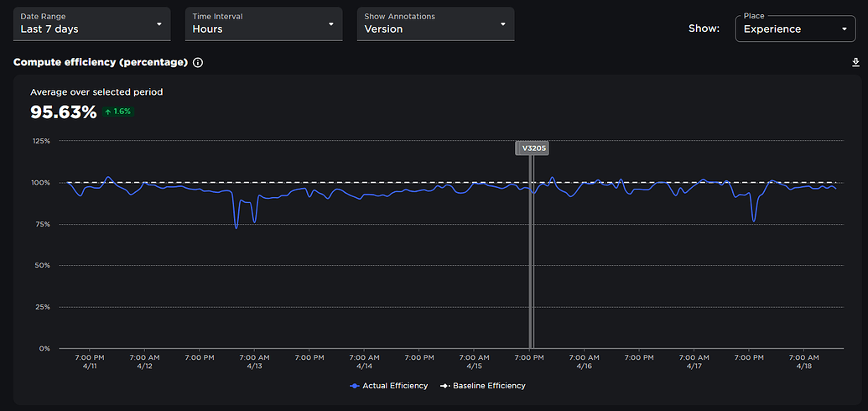Viewport: 868px width, 411px height.
Task: Click the V3205 version annotation marker
Action: click(532, 148)
